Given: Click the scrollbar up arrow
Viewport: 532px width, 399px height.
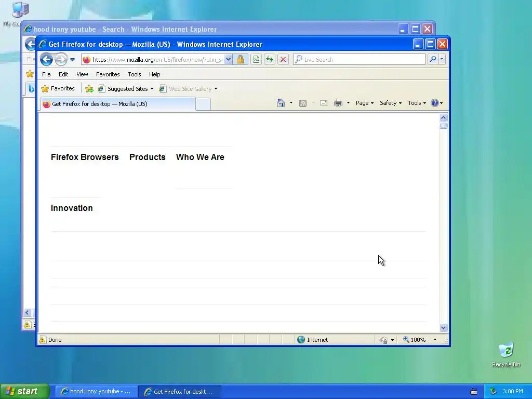Looking at the screenshot, I should [444, 118].
